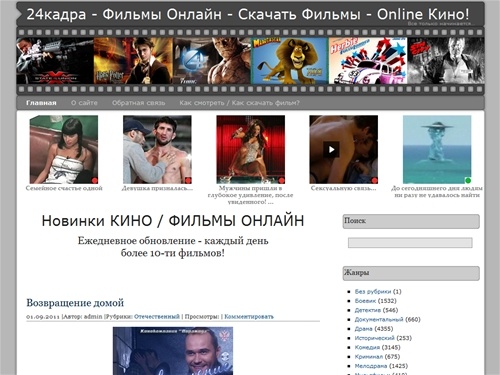Click the Семейное счастье одной caption
This screenshot has width=500, height=375.
64,188
